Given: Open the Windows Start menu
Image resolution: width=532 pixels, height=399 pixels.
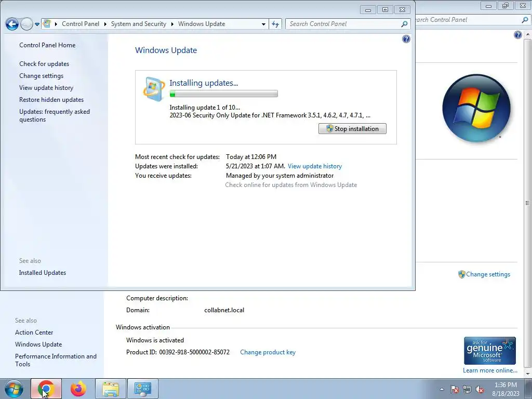Looking at the screenshot, I should (14, 389).
